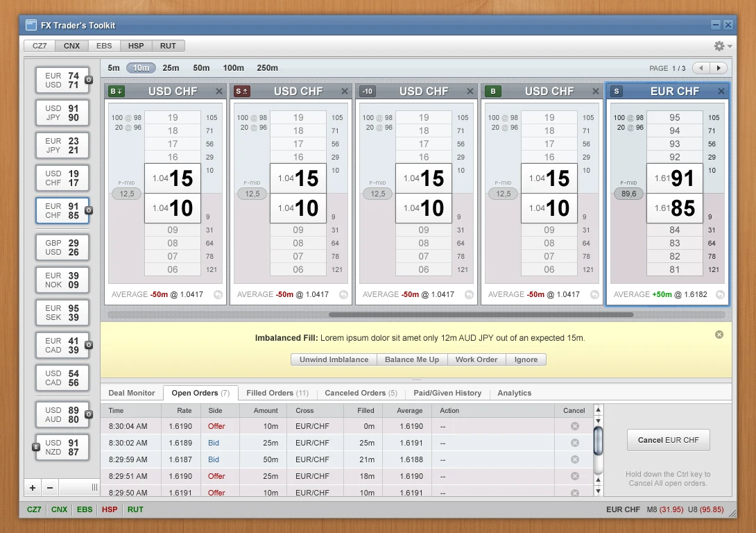
Task: Click the 8 badge on USD NZD tile
Action: click(35, 447)
